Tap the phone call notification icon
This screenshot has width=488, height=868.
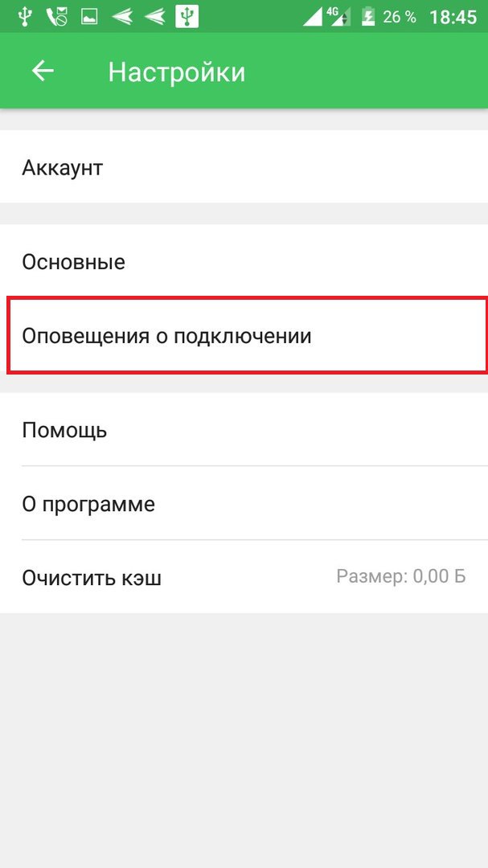(56, 16)
